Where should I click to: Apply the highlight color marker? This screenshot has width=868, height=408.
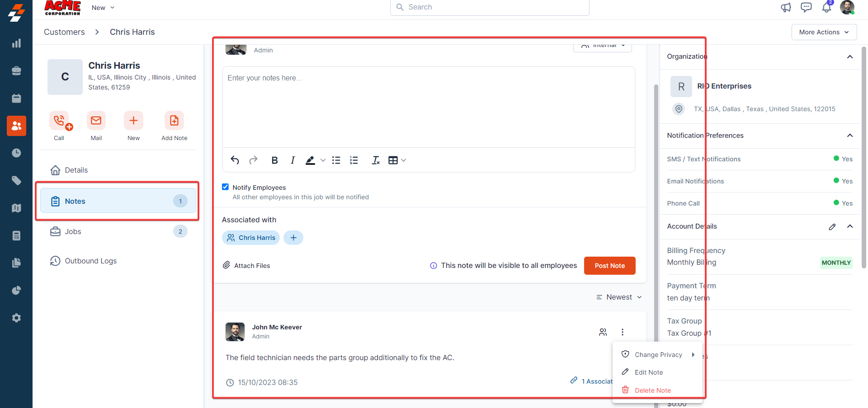[310, 160]
